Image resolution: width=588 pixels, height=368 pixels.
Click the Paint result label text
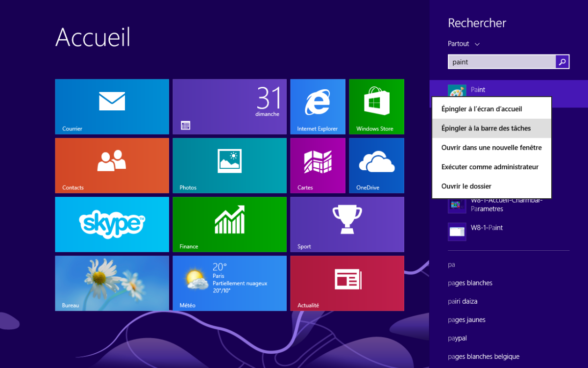[478, 90]
